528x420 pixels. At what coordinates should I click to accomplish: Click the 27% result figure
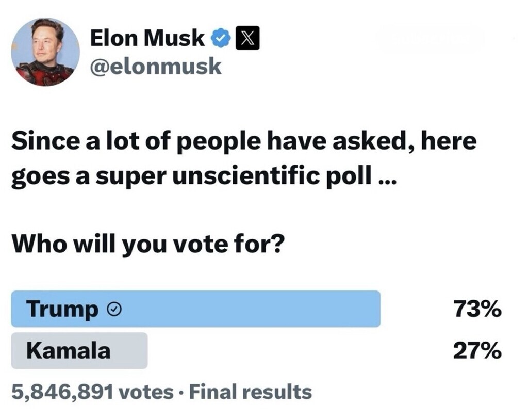[477, 351]
